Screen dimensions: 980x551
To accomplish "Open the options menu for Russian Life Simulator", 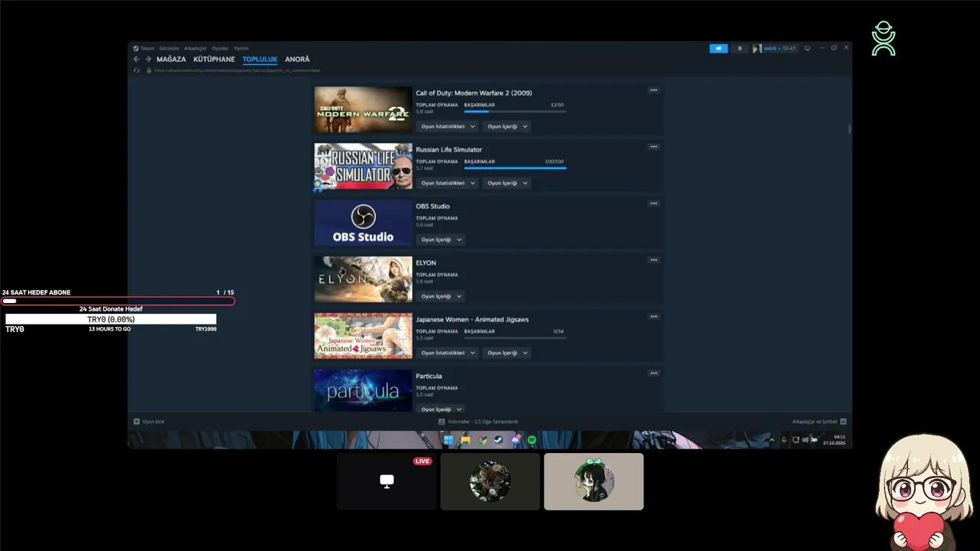I will (x=654, y=147).
